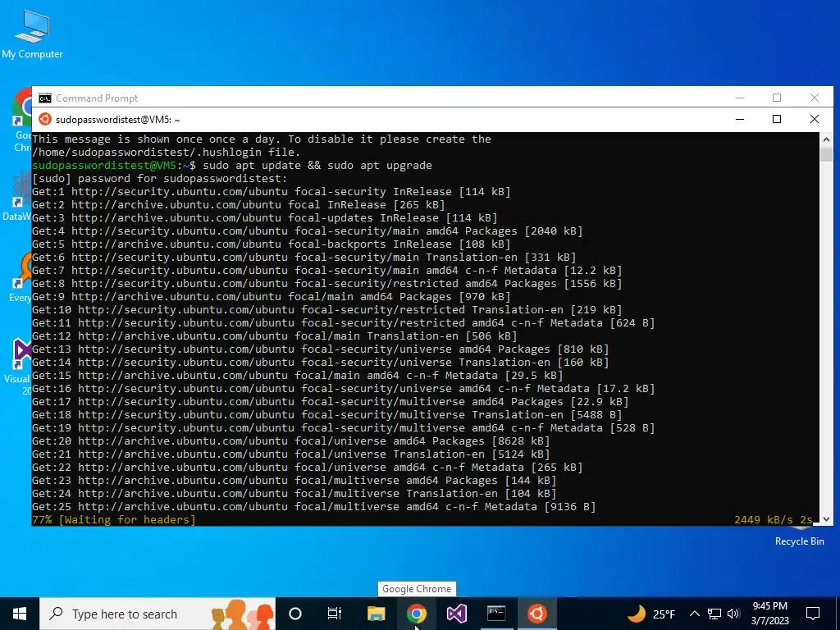Viewport: 840px width, 630px height.
Task: Click the Ubuntu logo in terminal title bar
Action: 45,120
